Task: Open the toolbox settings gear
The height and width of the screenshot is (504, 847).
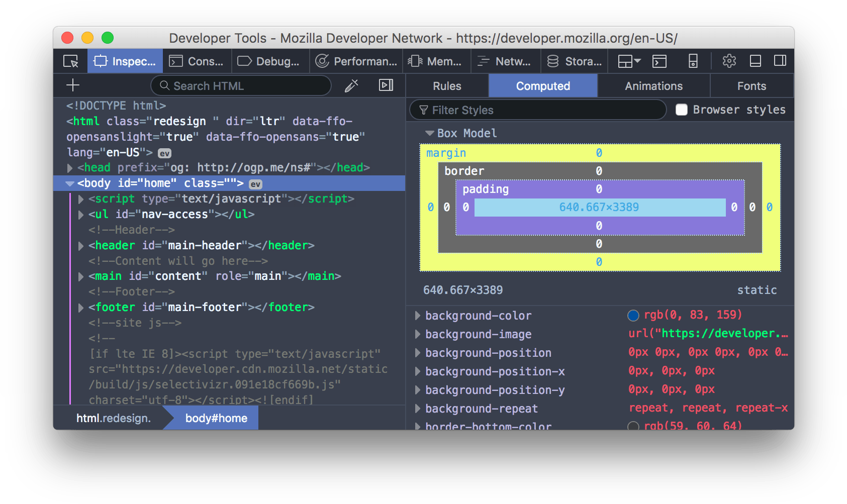Action: (729, 61)
